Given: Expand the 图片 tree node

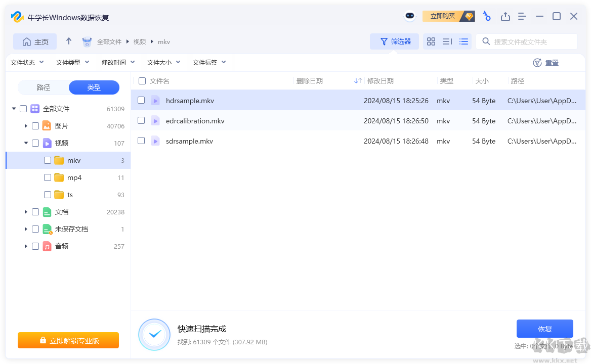Looking at the screenshot, I should click(x=26, y=125).
